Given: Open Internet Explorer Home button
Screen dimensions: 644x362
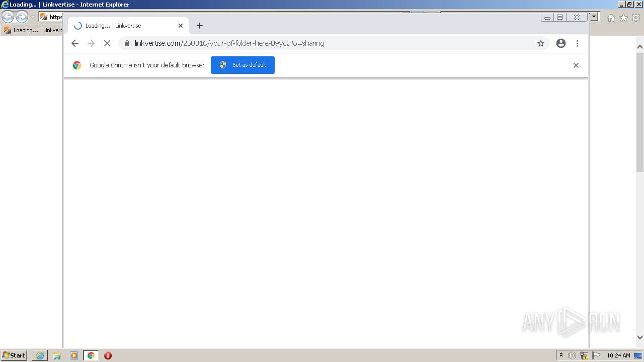Looking at the screenshot, I should [611, 18].
